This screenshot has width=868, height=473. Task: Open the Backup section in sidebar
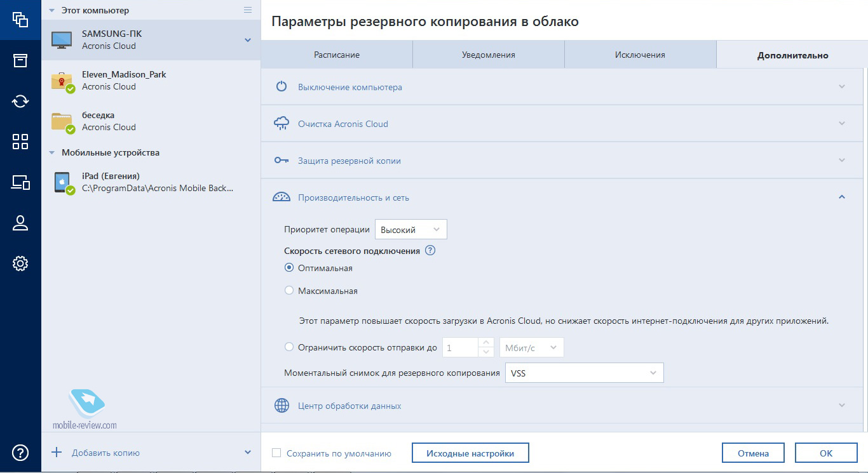(x=20, y=20)
